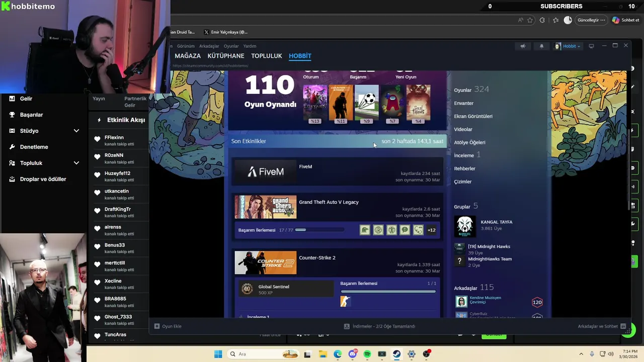Open Arkadaşlar 115 friends link

(474, 288)
